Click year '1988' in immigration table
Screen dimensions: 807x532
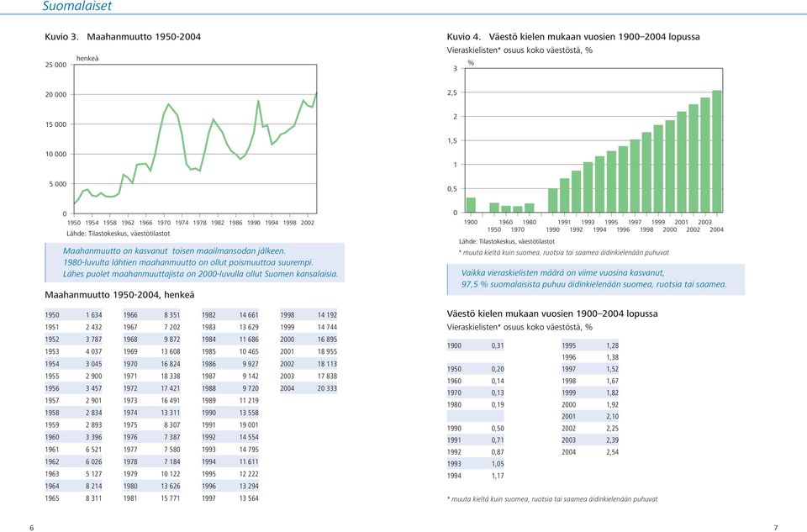(208, 388)
